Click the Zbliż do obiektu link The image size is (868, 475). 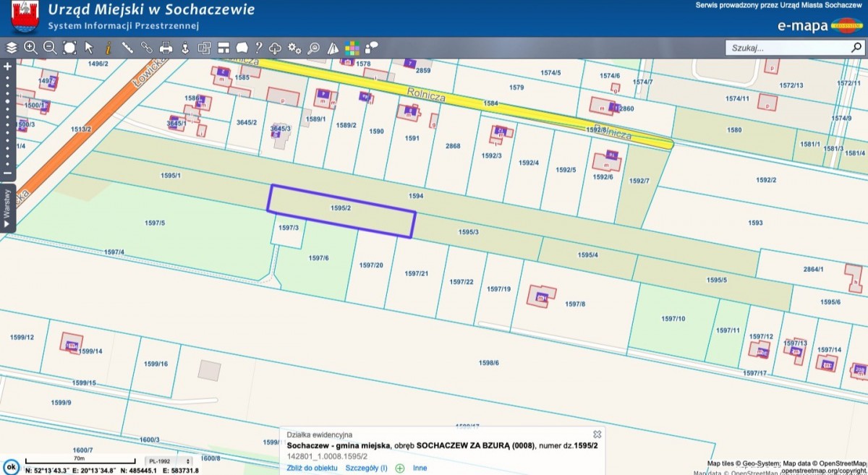tap(312, 468)
